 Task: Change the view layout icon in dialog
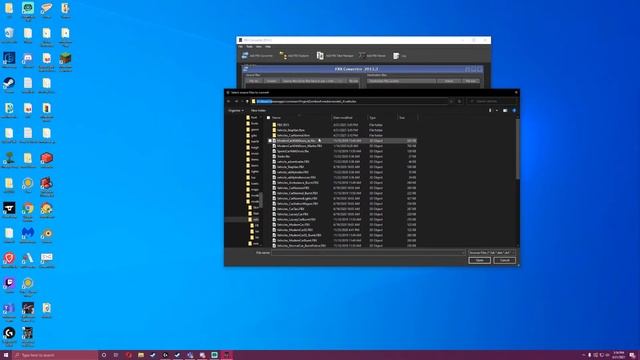(490, 111)
